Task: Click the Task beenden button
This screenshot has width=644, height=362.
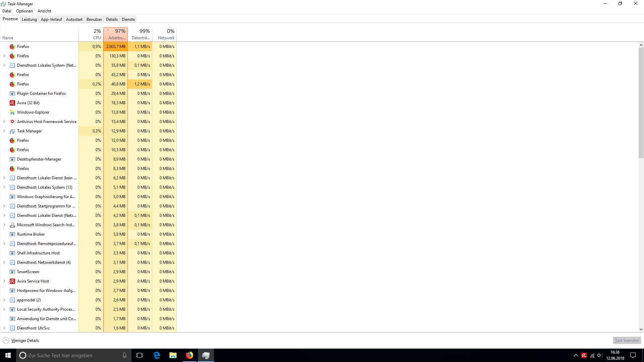Action: (x=627, y=341)
